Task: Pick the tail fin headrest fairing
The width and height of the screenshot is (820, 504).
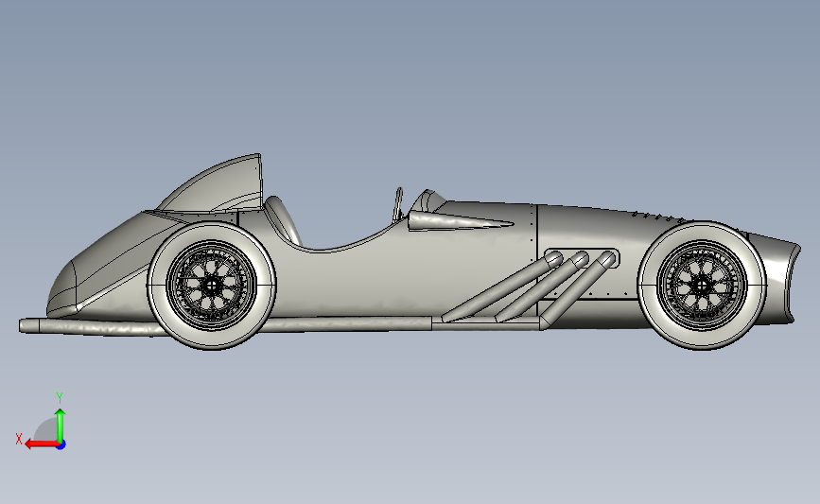Action: [x=217, y=184]
